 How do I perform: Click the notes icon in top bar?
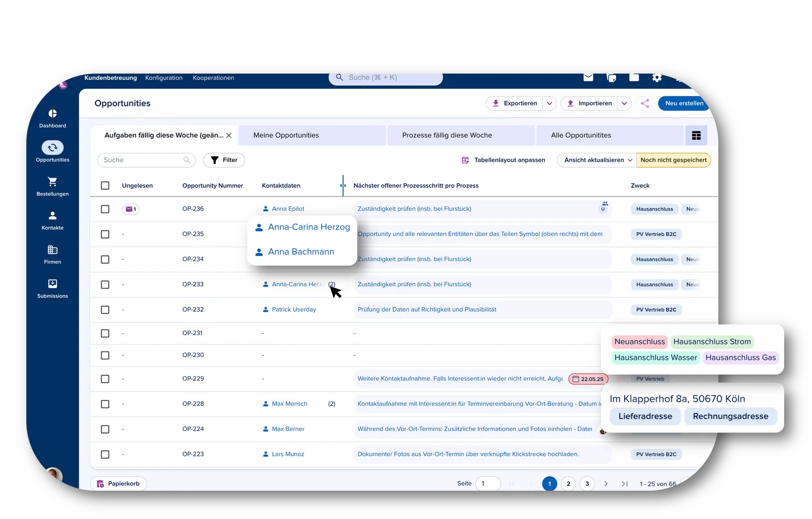[611, 77]
